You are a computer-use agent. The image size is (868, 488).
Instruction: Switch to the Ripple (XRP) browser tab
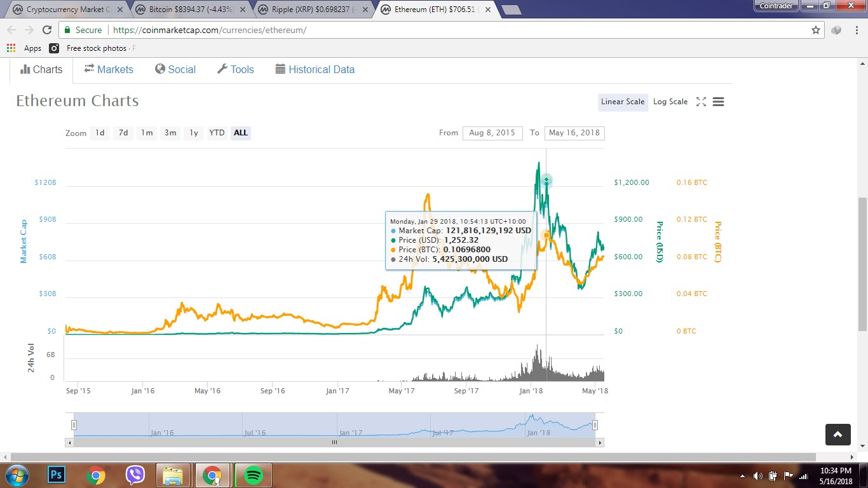click(313, 10)
